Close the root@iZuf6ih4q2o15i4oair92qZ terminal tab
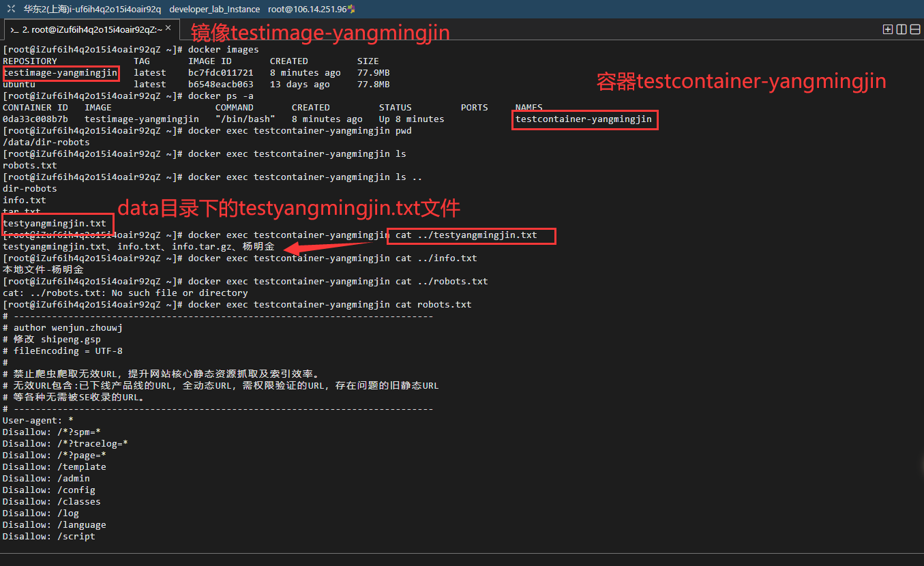 click(x=168, y=29)
